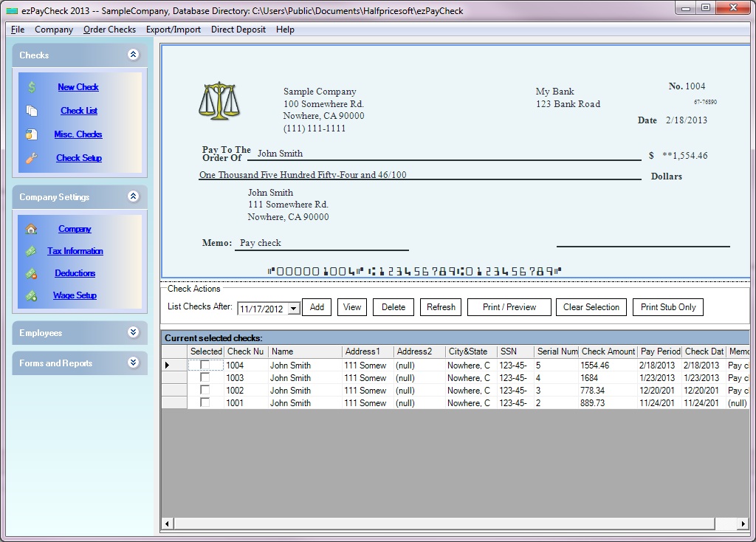Screen dimensions: 756x542
Task: Click the Tax Information money icon
Action: click(x=32, y=251)
